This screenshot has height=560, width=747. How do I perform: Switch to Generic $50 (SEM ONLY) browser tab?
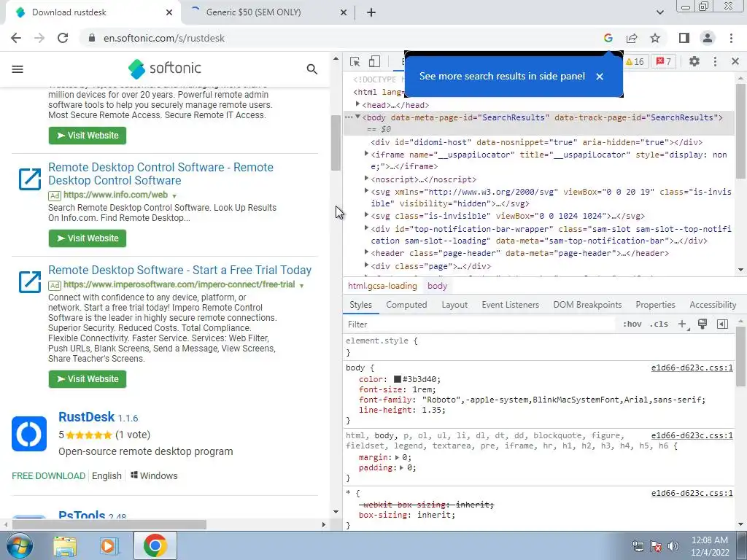click(x=253, y=12)
